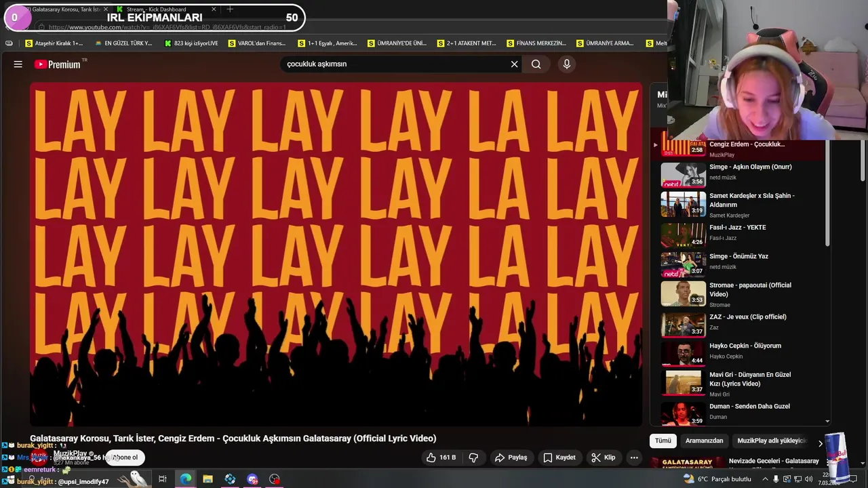Open EN GÜZEL TÜRK Y... bookmark
Viewport: 868px width, 488px height.
pyautogui.click(x=123, y=43)
